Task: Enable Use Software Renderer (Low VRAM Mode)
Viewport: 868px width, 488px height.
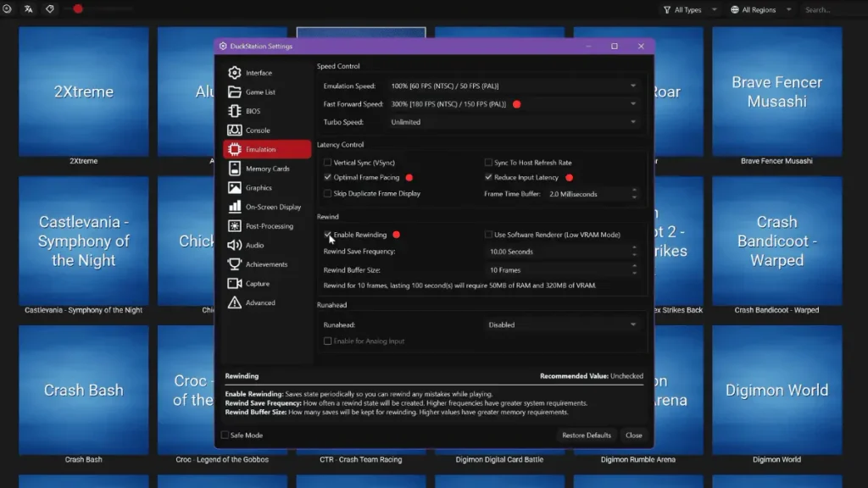Action: click(x=488, y=235)
